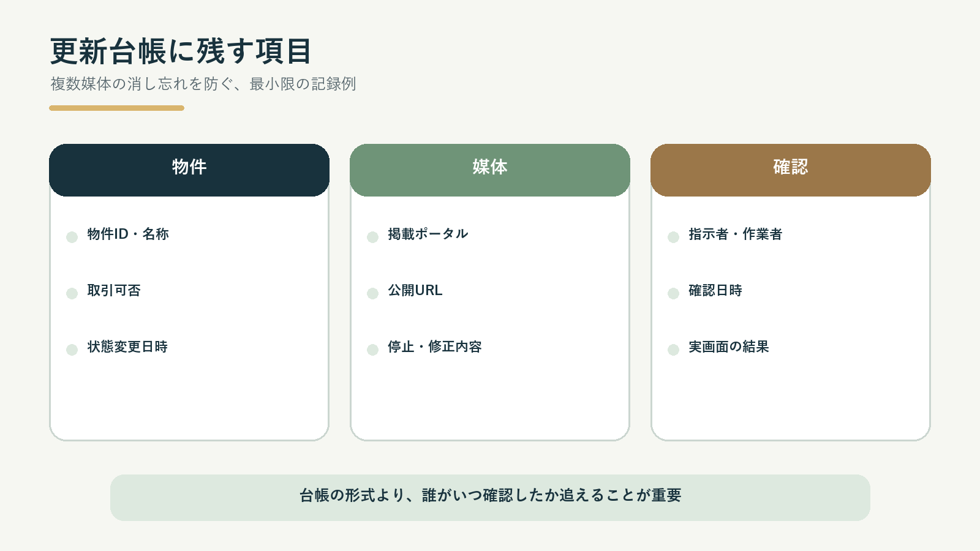Click the bullet dot beside 物件ID・名称
The width and height of the screenshot is (980, 551).
tap(72, 237)
